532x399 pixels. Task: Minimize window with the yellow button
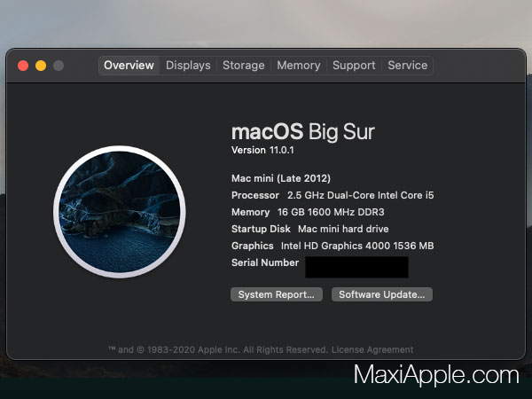pos(41,66)
